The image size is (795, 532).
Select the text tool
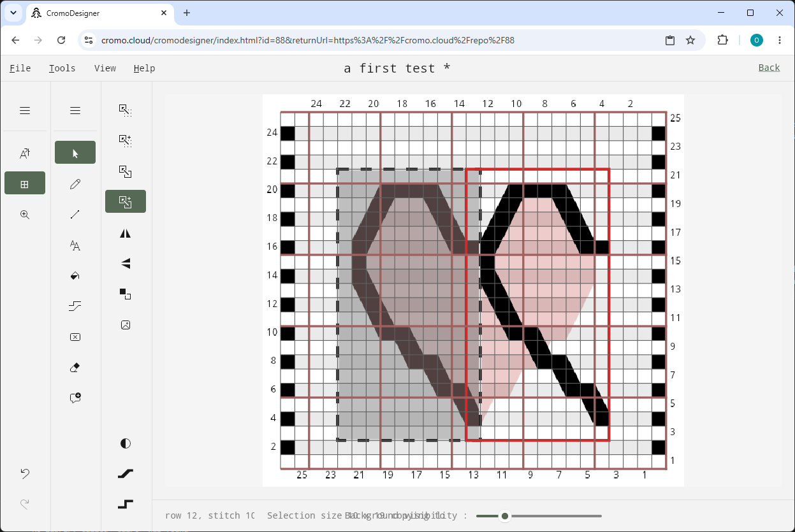tap(75, 245)
